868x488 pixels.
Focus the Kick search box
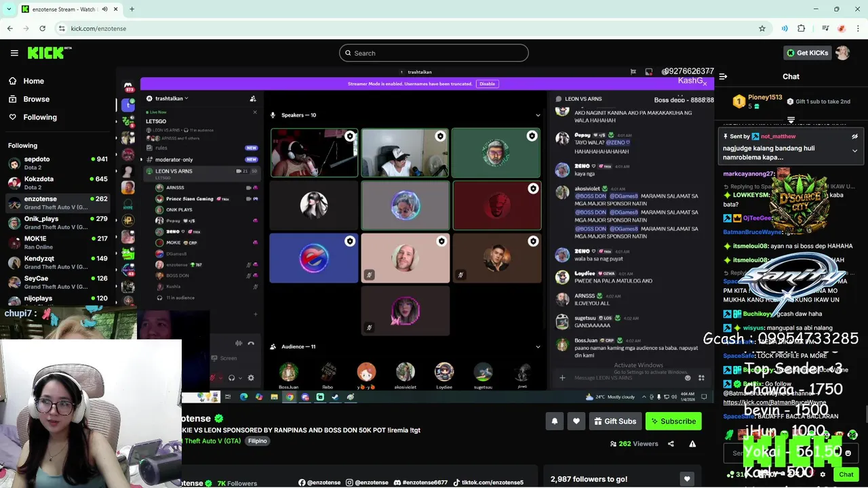point(434,53)
